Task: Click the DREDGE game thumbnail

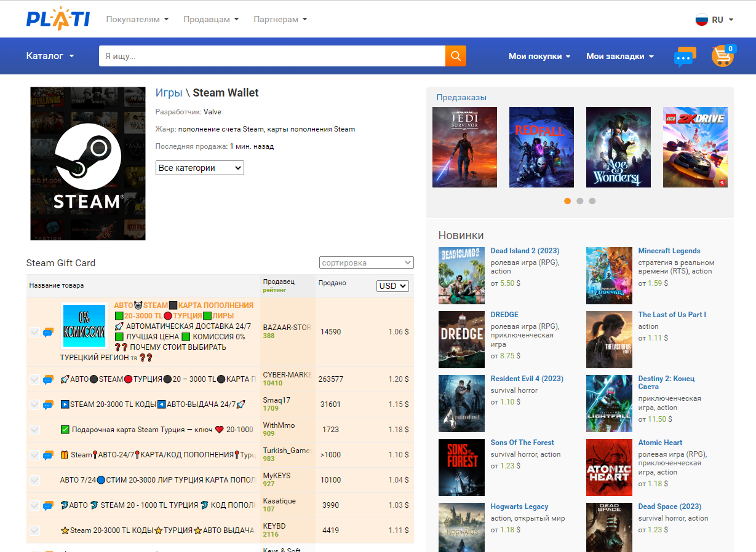Action: click(461, 339)
